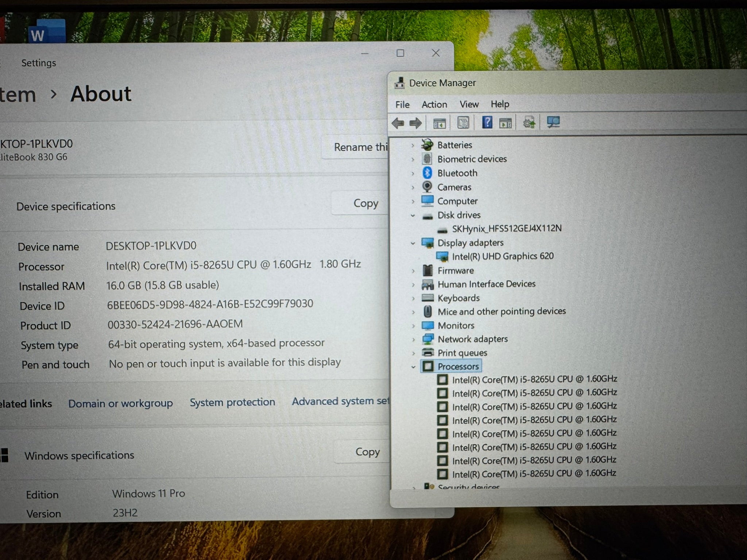
Task: Open the Action menu in Device Manager
Action: click(x=434, y=104)
